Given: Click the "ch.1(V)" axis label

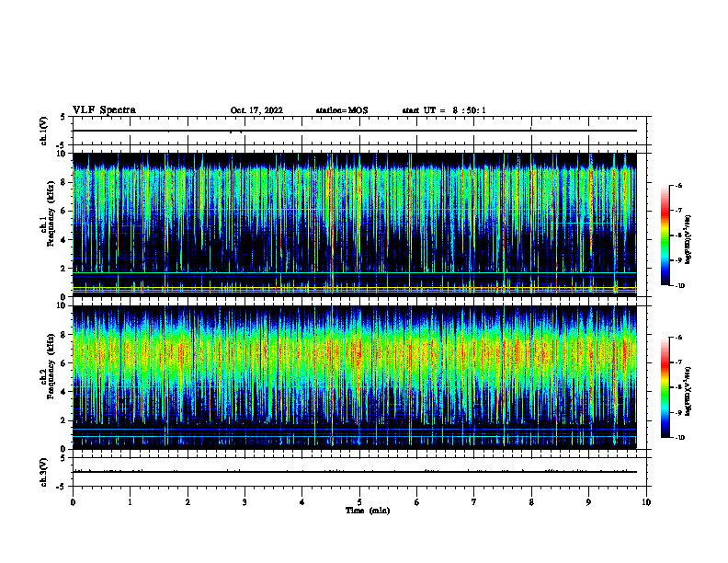Looking at the screenshot, I should [x=43, y=131].
